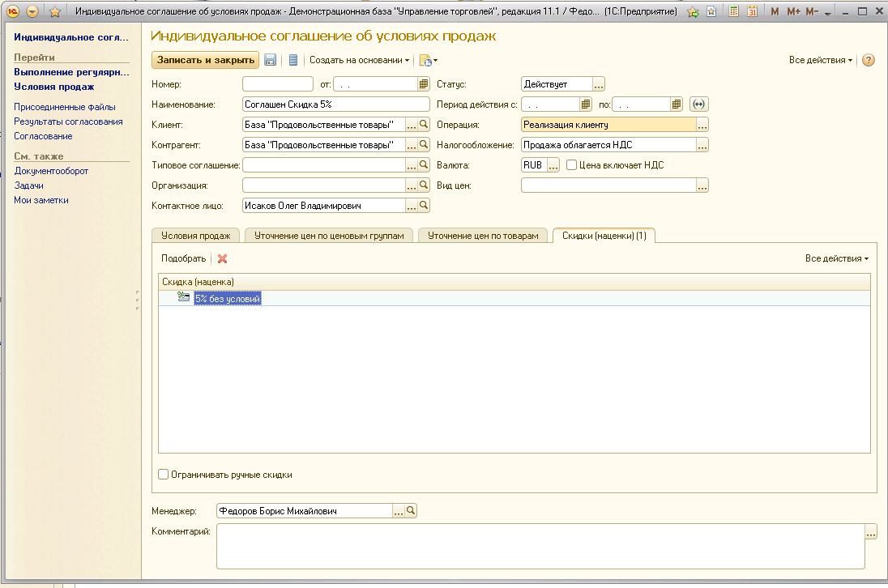
Task: Click the Подобрать button in discounts tab
Action: (x=183, y=258)
